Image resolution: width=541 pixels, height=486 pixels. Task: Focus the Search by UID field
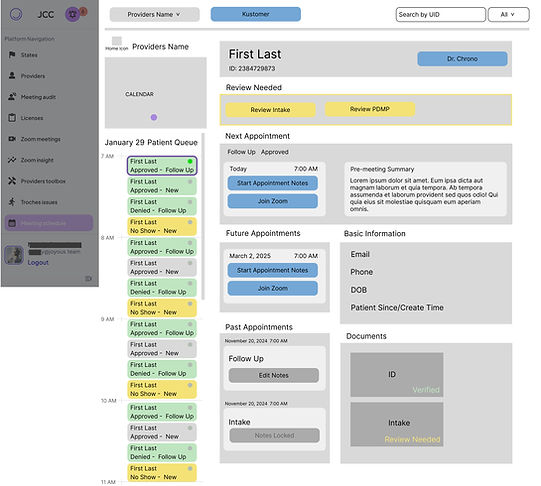pos(440,14)
